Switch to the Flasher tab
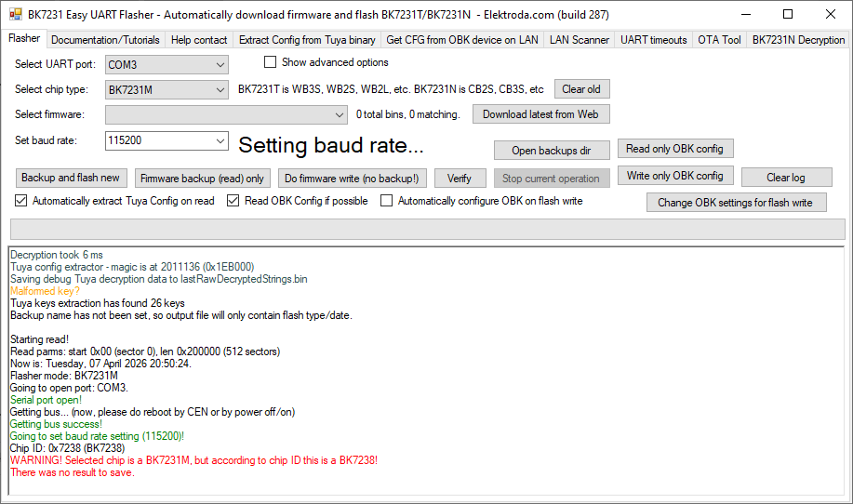Screen dimensions: 853x504 pos(24,39)
